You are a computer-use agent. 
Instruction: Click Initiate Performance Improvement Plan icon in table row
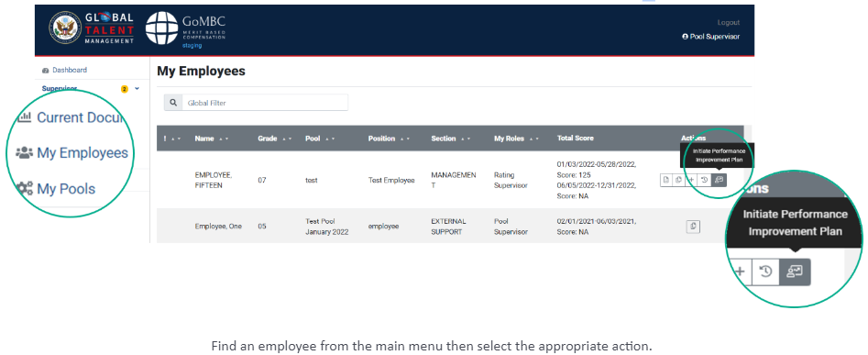tap(719, 180)
